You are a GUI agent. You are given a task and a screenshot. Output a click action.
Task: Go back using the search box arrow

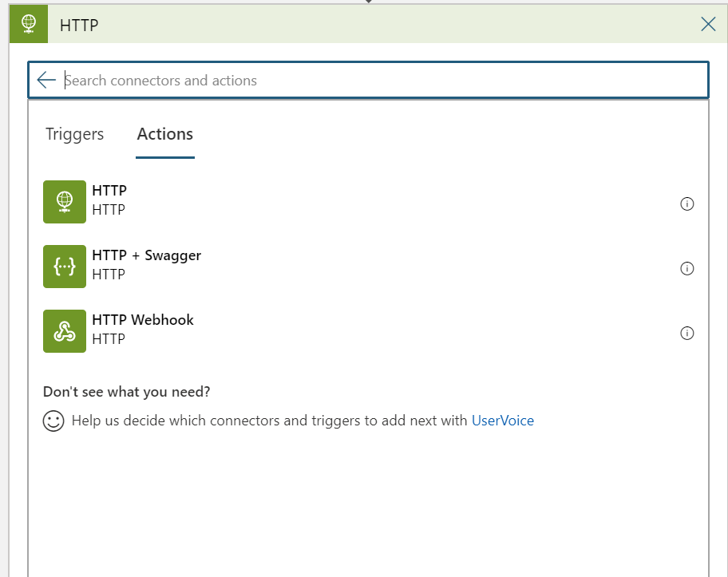(x=46, y=80)
